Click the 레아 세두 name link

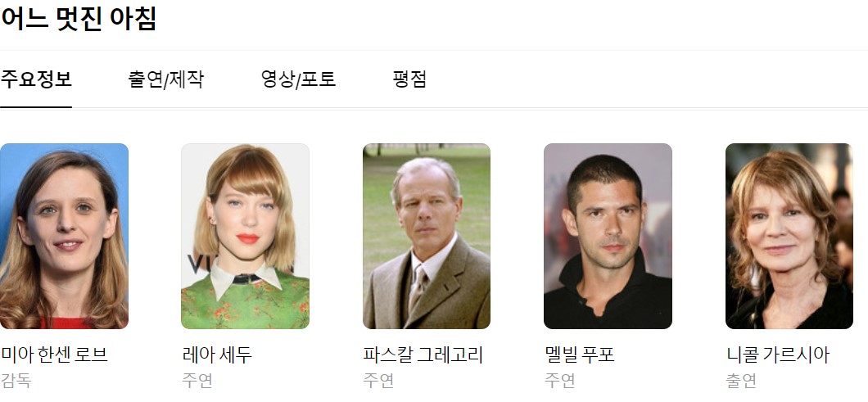[217, 355]
